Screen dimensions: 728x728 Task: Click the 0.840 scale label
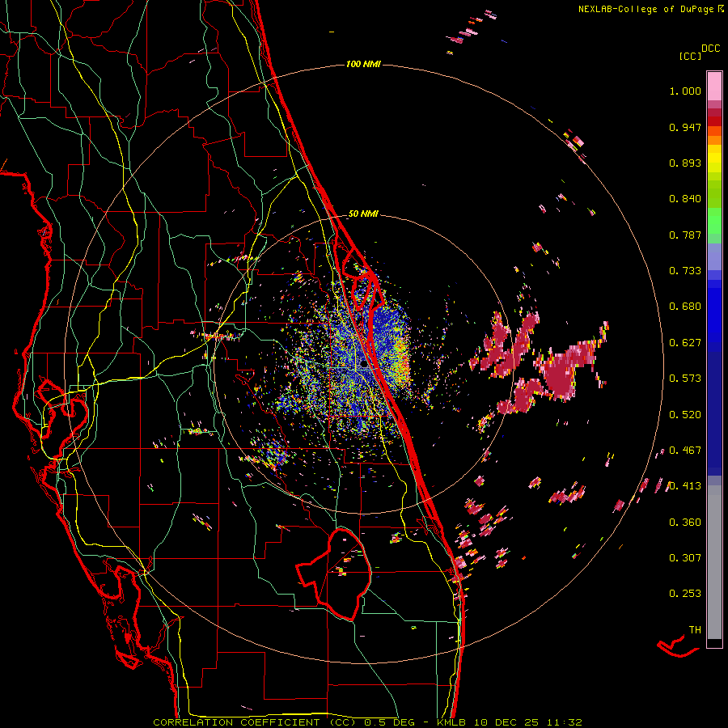pyautogui.click(x=685, y=199)
